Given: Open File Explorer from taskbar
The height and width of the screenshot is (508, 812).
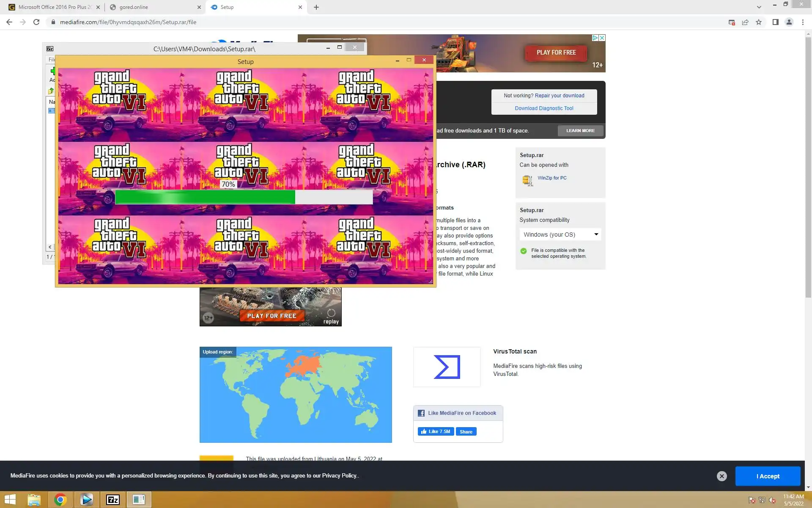Looking at the screenshot, I should pyautogui.click(x=34, y=500).
